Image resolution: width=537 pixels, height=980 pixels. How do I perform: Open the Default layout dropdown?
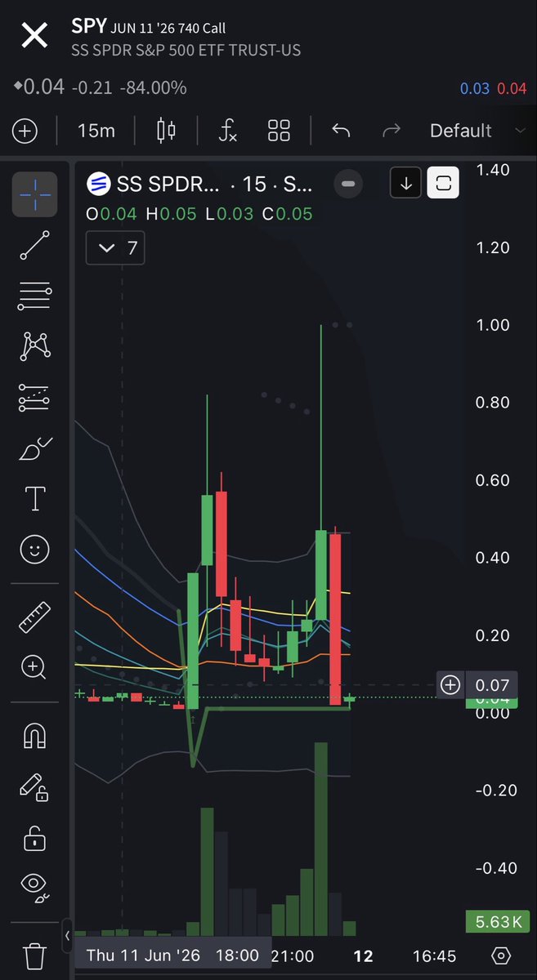pyautogui.click(x=461, y=131)
